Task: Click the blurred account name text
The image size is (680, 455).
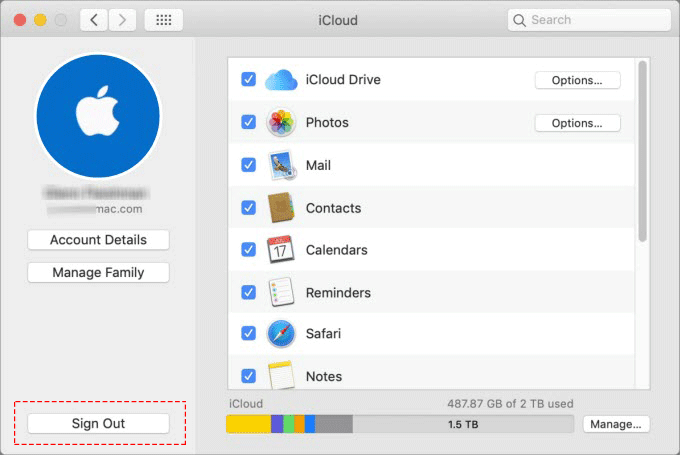Action: click(x=96, y=193)
